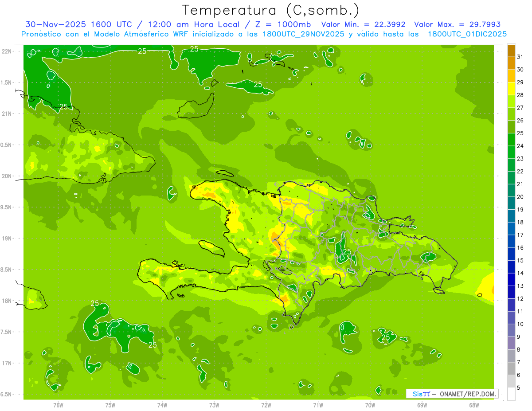Image resolution: width=532 pixels, height=411 pixels.
Task: Click the 70W longitude axis label
Action: click(370, 405)
